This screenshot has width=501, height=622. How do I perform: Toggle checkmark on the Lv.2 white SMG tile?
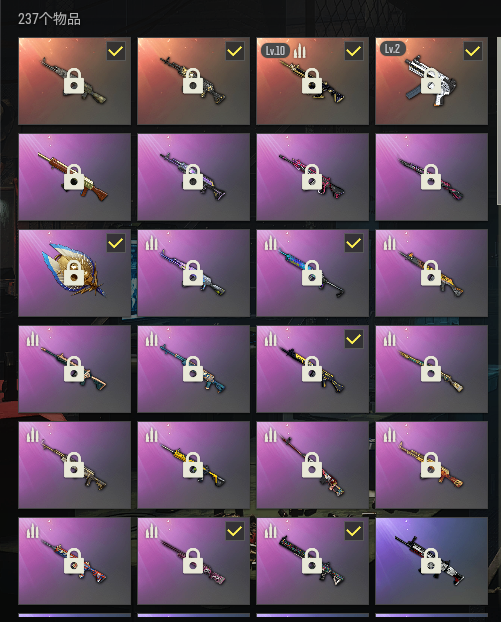click(x=473, y=51)
